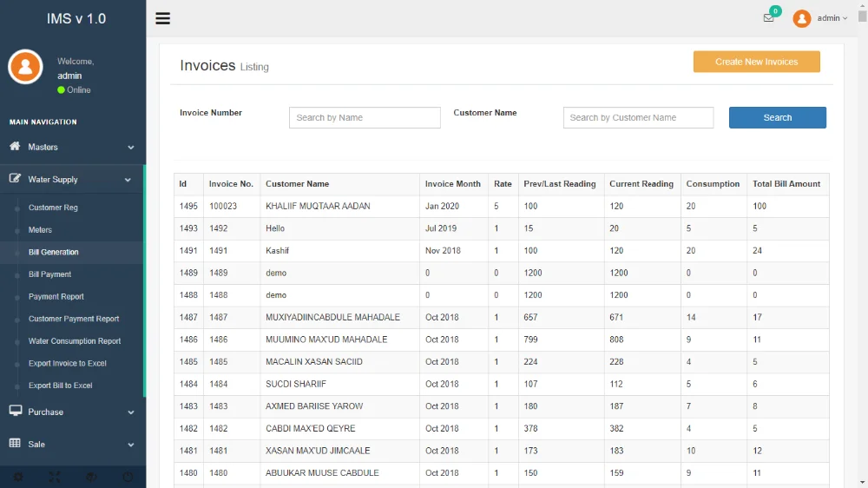Expand the Purchase menu chevron
The height and width of the screenshot is (488, 868).
131,412
